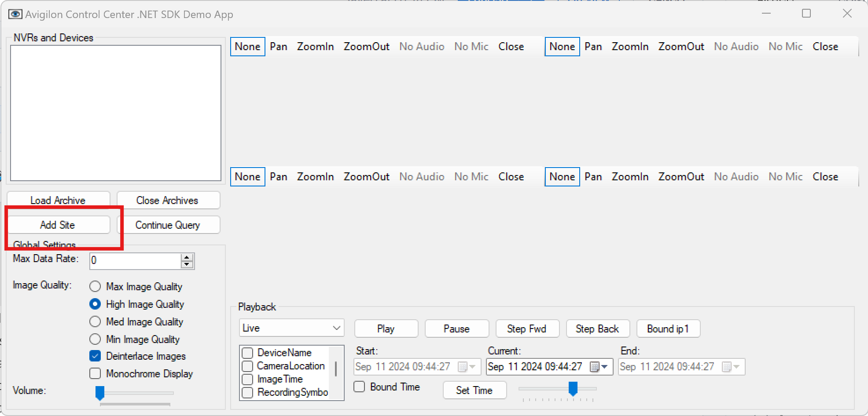Viewport: 868px width, 416px height.
Task: Click the playback speed slider thumb
Action: 573,388
